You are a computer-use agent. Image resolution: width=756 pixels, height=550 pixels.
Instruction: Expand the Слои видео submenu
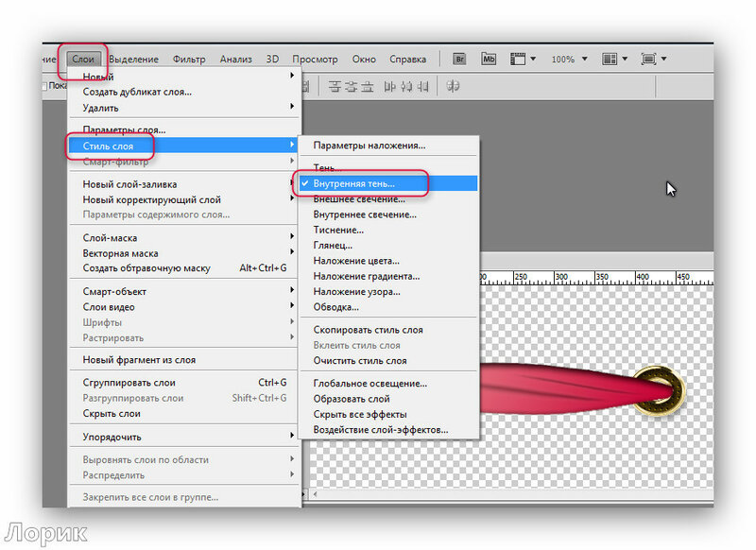click(183, 306)
